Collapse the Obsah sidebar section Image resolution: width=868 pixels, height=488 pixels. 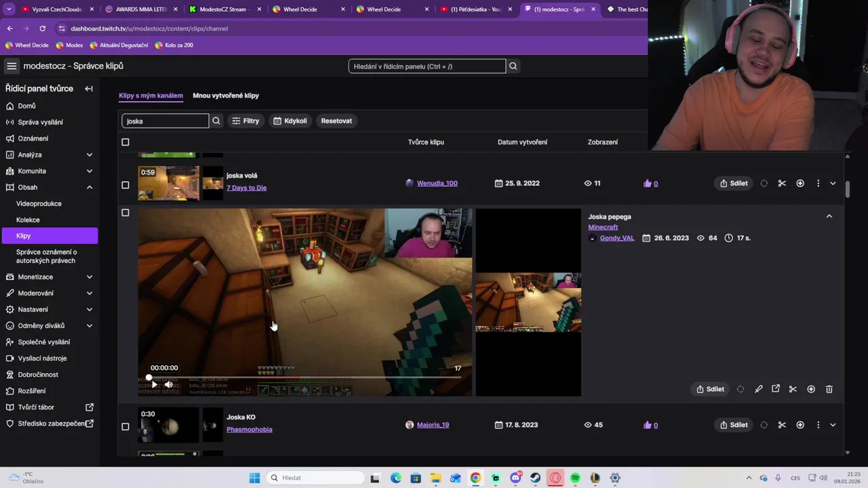[89, 187]
